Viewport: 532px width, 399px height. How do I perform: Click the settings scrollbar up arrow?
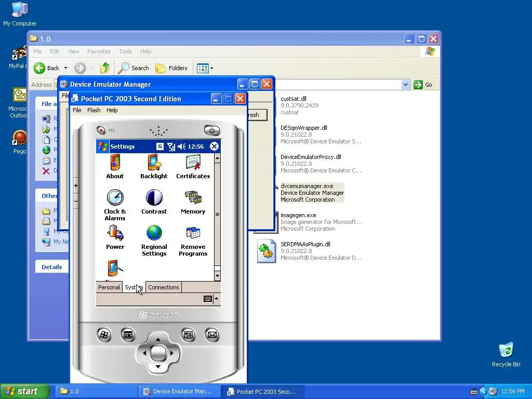(x=218, y=158)
